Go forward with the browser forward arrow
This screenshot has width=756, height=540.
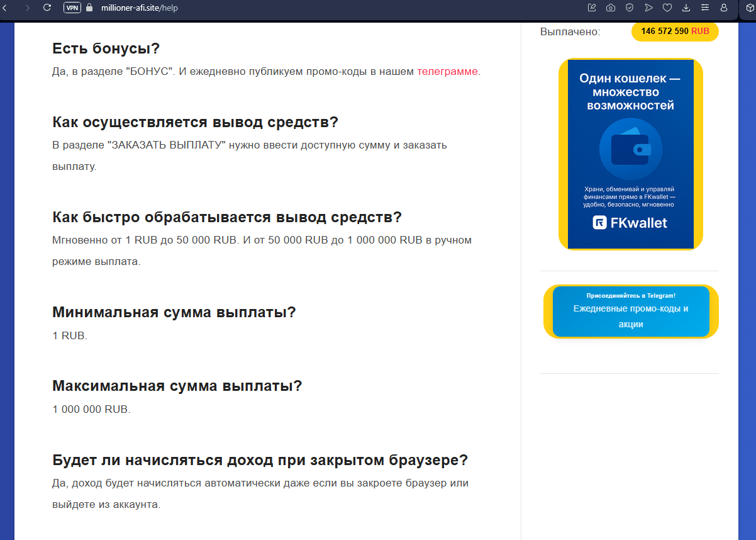point(27,8)
